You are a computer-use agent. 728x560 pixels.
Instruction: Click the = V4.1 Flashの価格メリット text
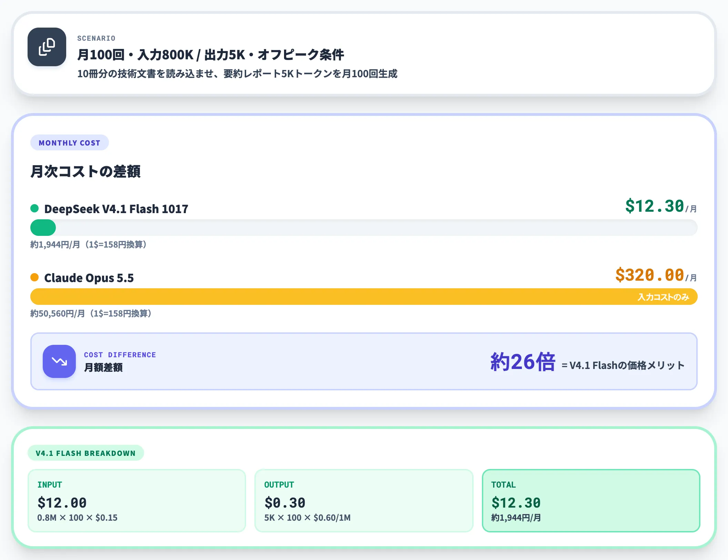click(623, 365)
